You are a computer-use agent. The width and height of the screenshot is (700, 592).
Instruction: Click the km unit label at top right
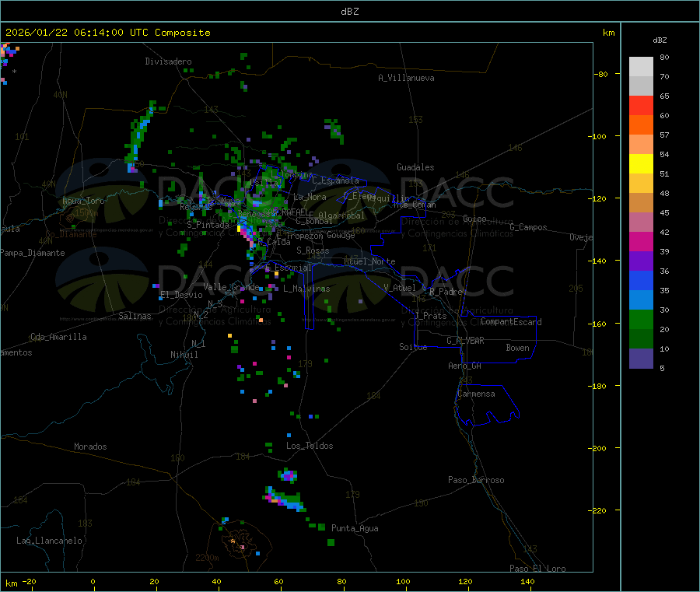[609, 33]
